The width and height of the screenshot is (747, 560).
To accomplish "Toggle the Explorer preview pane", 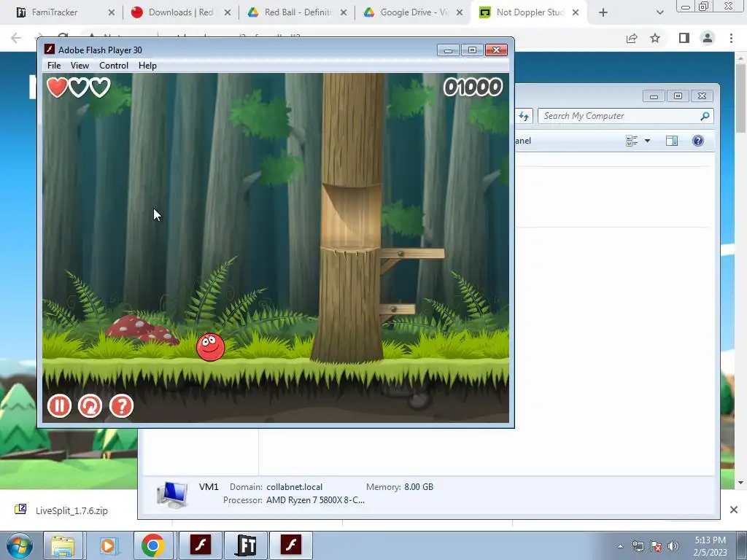I will click(672, 141).
